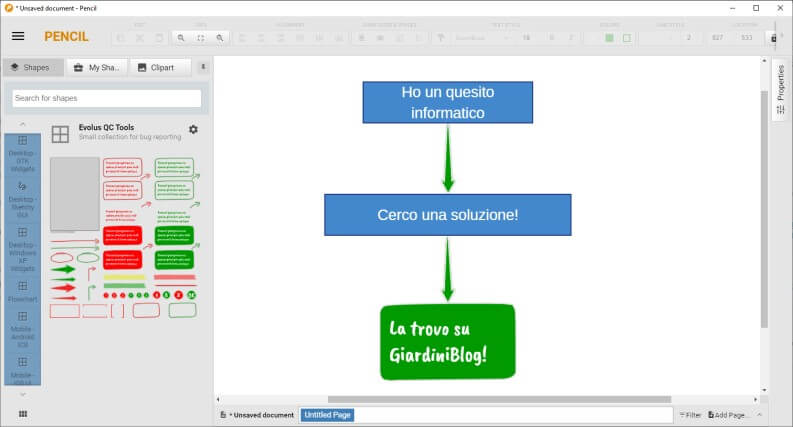Click the Search for shapes field
Screen dimensions: 793x427
(107, 98)
